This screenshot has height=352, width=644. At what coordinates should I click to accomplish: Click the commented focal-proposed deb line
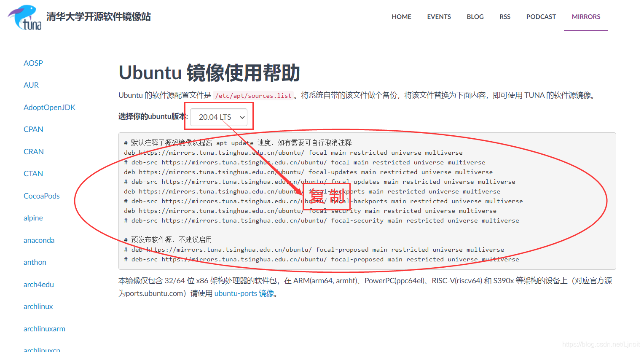tap(314, 250)
